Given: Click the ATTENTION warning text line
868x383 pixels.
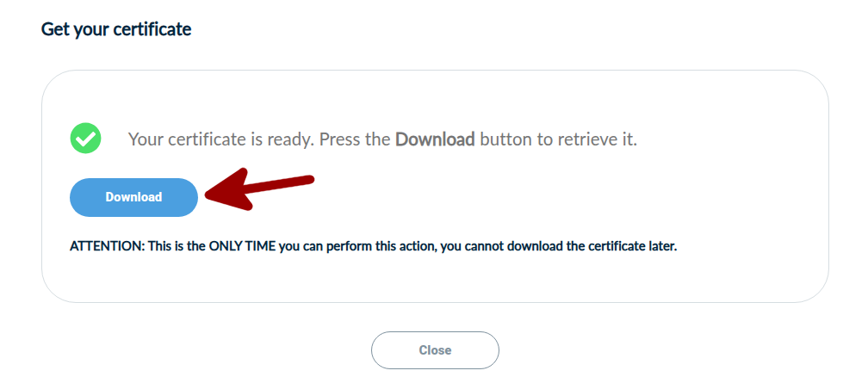Looking at the screenshot, I should click(373, 246).
